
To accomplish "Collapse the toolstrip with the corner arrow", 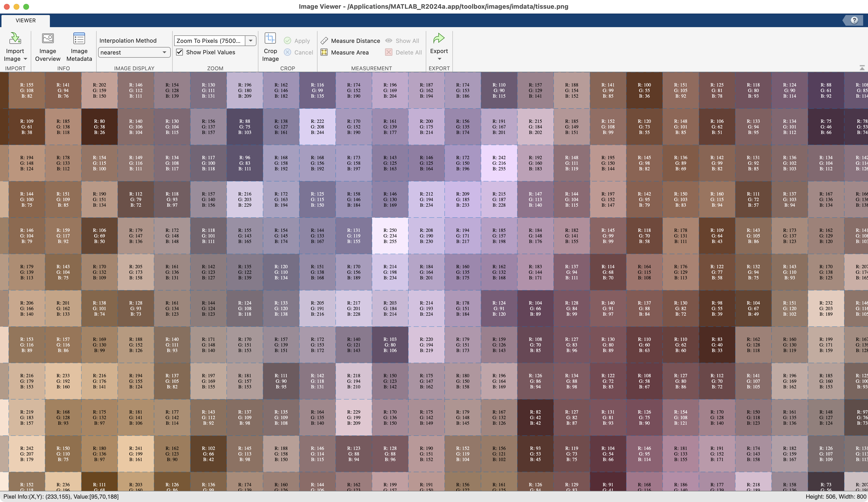I will click(x=862, y=68).
